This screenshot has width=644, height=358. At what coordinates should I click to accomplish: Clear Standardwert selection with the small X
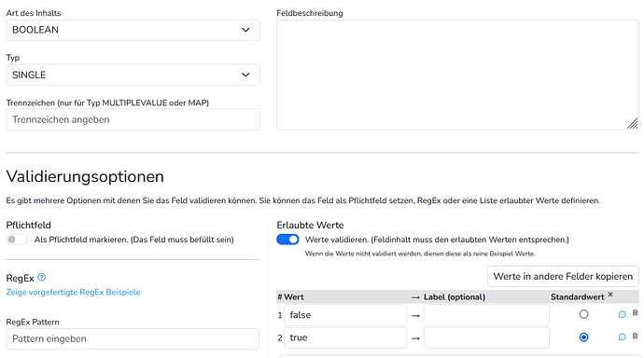610,295
